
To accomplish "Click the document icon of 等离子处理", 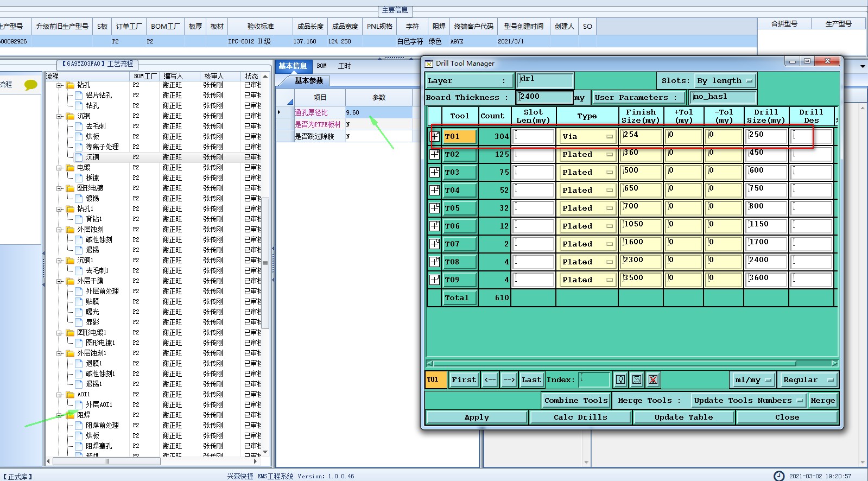I will 79,147.
